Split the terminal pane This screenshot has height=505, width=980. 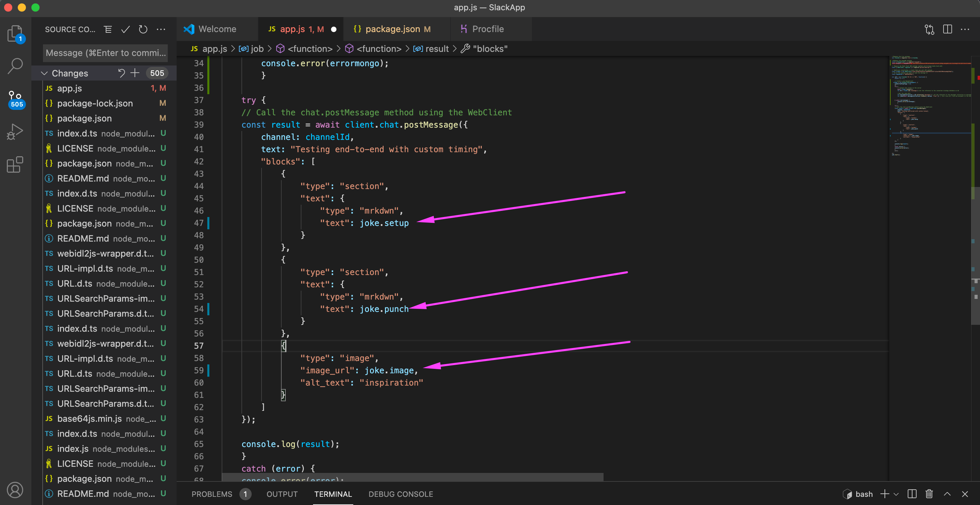click(x=911, y=494)
